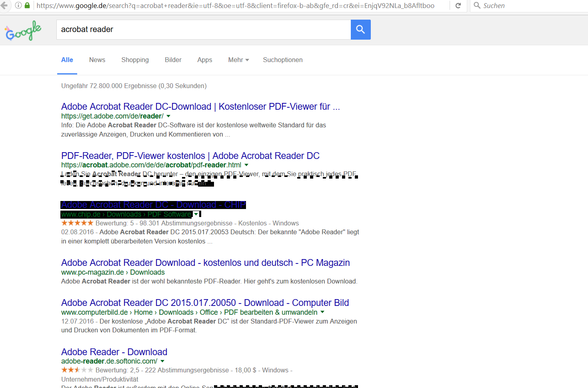Click the https://get.adobe.com/de/reader/ URL text
Image resolution: width=588 pixels, height=388 pixels.
pos(112,116)
